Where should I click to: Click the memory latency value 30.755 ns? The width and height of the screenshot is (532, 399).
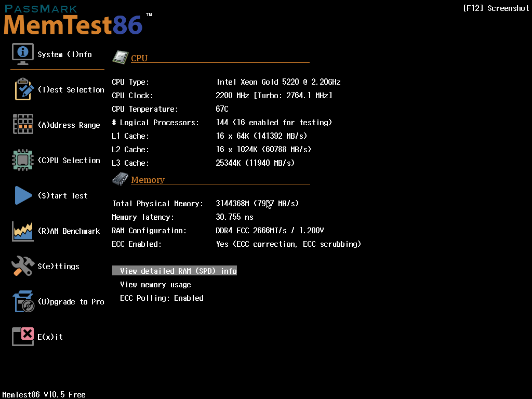point(234,217)
